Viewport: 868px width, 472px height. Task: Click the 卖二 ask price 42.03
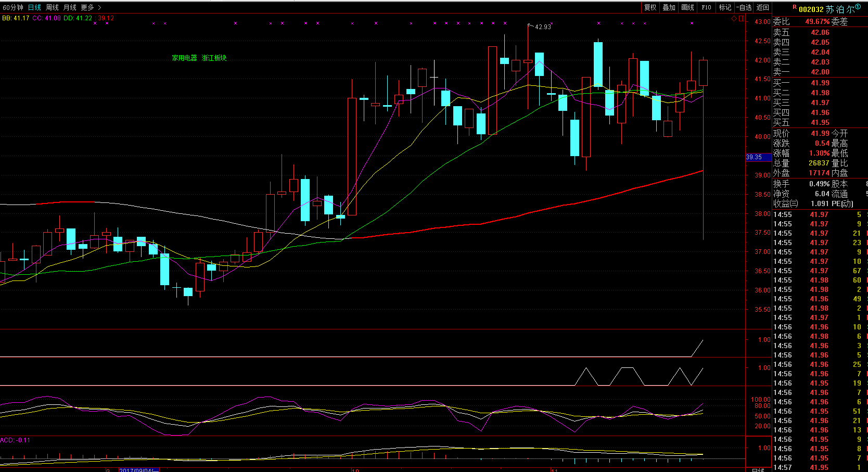pos(820,62)
